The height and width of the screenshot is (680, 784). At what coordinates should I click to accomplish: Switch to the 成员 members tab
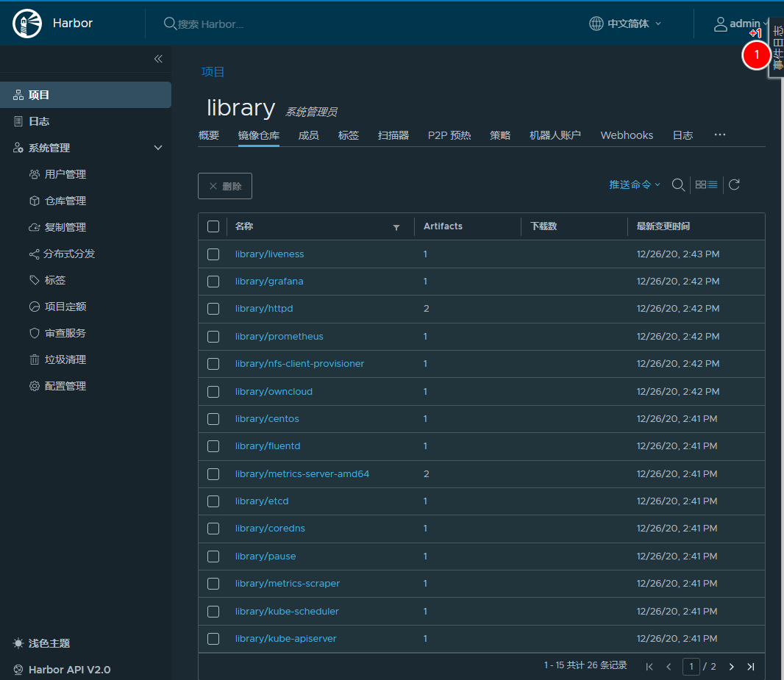coord(308,135)
